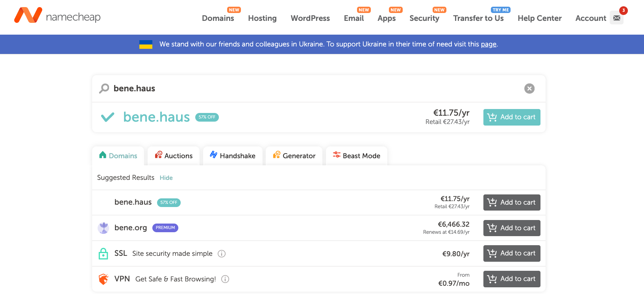The height and width of the screenshot is (294, 644).
Task: Click the magnifier search icon
Action: pos(104,88)
